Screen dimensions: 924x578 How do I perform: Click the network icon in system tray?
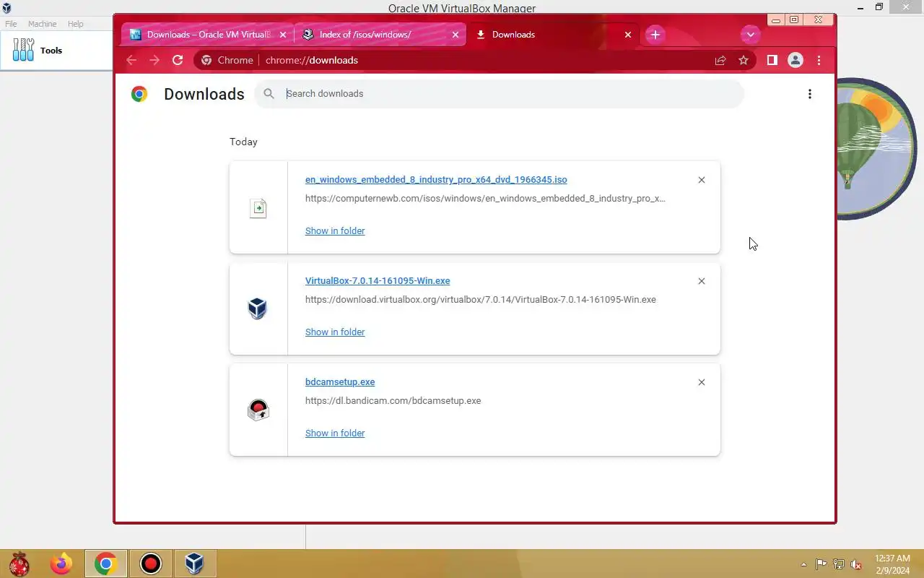click(x=839, y=564)
